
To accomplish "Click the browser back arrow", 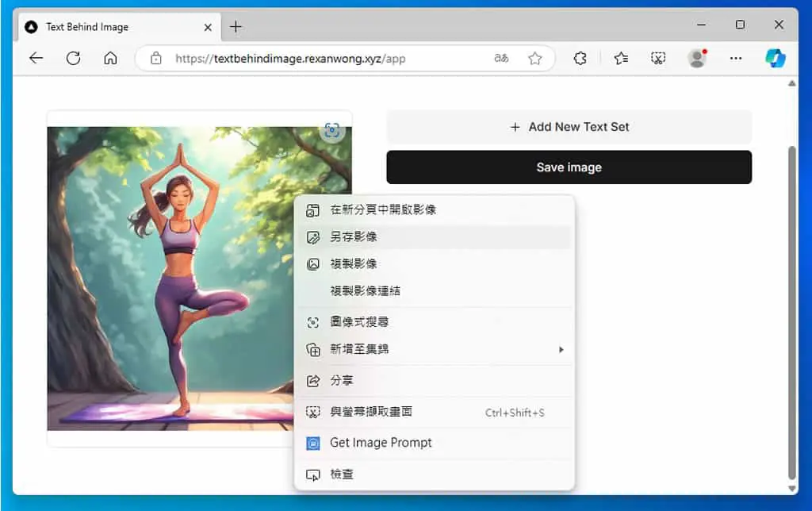I will [36, 58].
